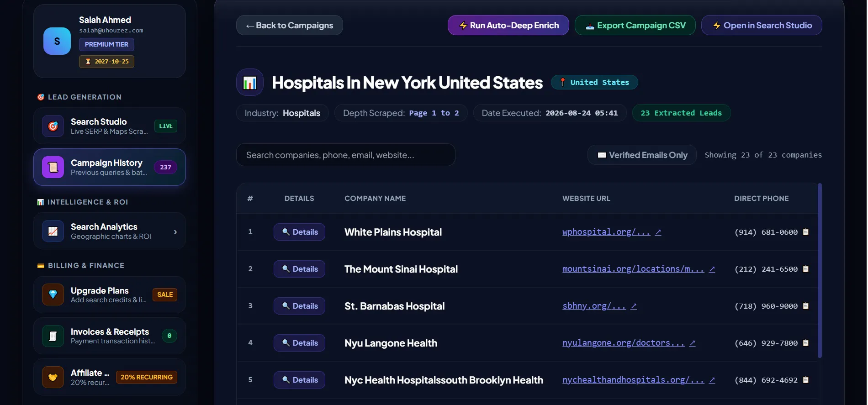Toggle Verified Emails Only filter

(642, 155)
